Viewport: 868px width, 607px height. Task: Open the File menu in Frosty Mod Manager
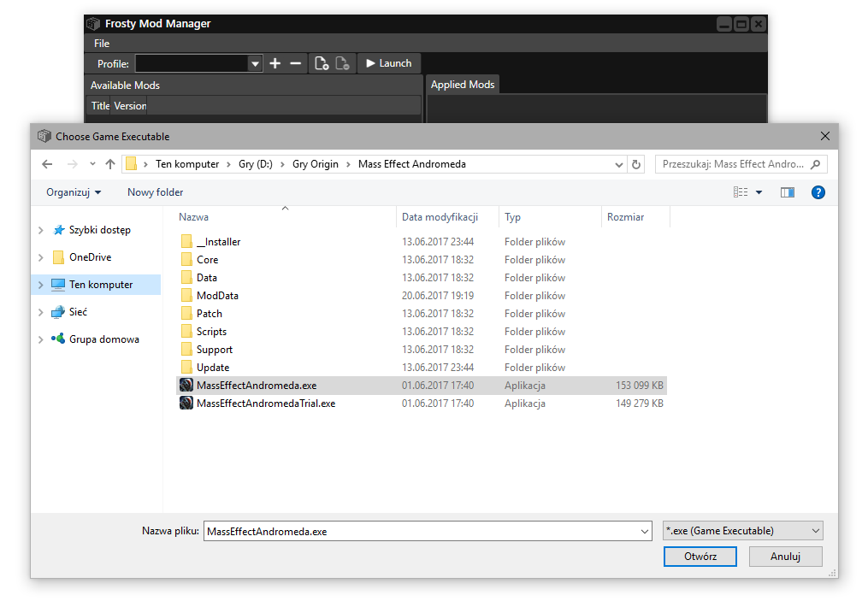102,43
